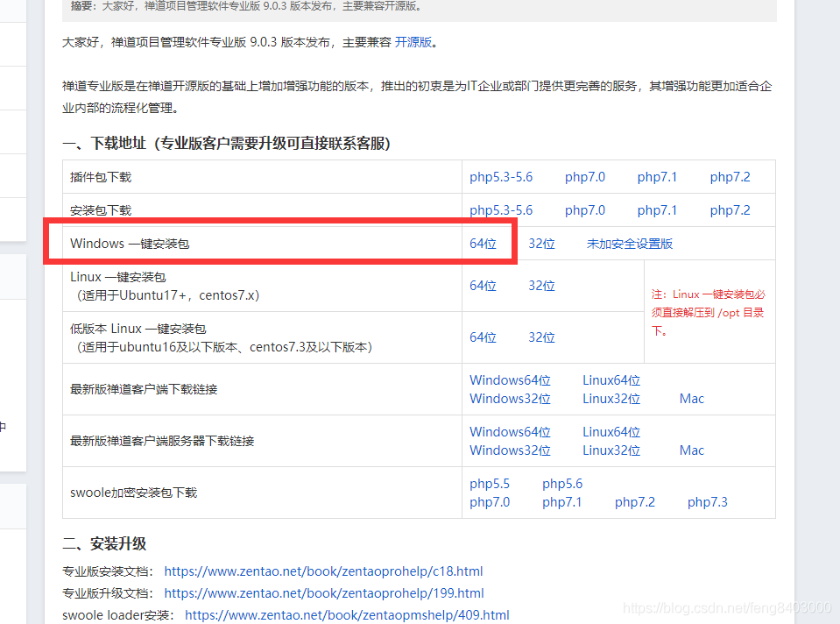This screenshot has height=624, width=840.
Task: Click 64位 for Linux 一键安装包
Action: click(483, 286)
